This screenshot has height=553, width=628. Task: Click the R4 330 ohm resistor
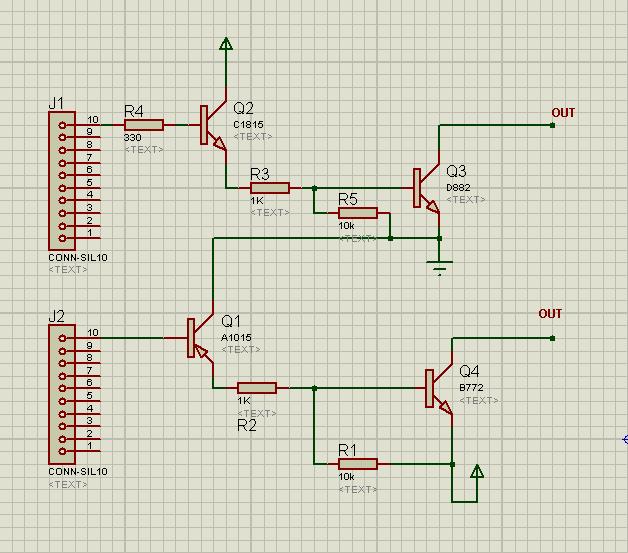coord(144,125)
